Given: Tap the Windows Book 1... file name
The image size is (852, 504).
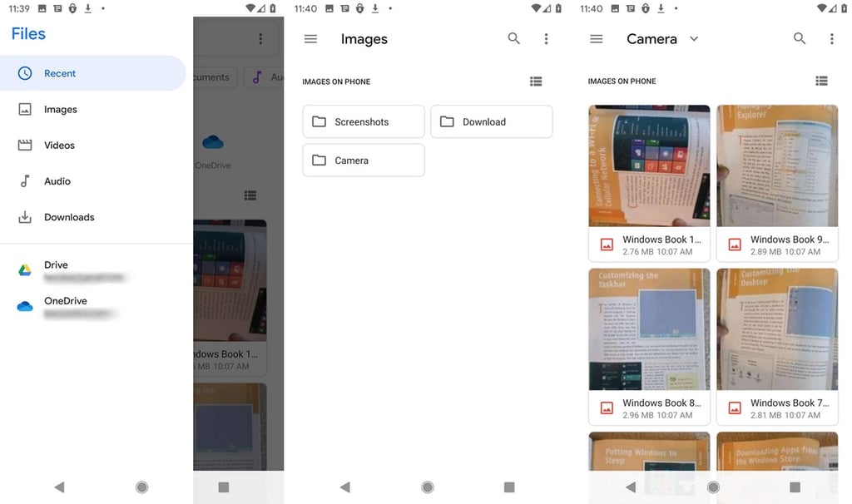Looking at the screenshot, I should pos(661,239).
